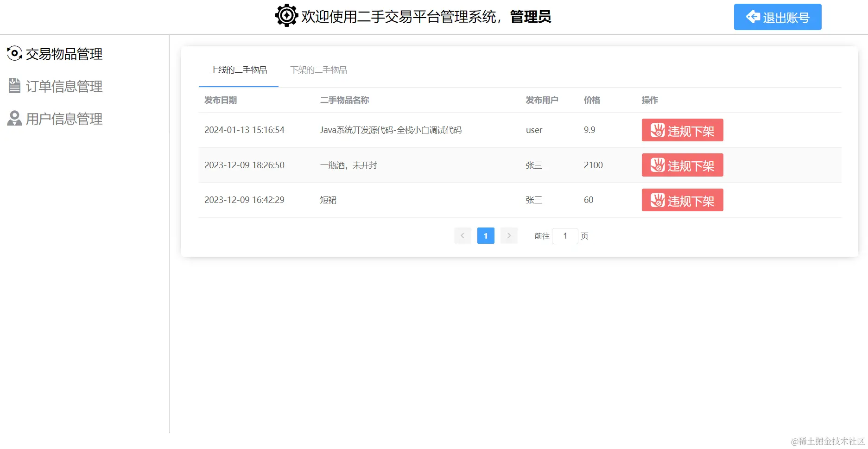Click the 发布日期 column header

[221, 100]
